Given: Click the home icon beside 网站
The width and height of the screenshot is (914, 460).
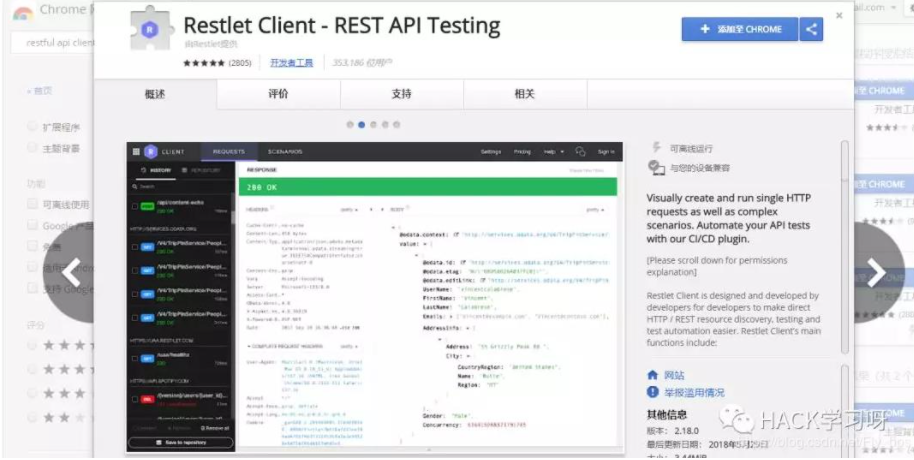Looking at the screenshot, I should point(653,375).
